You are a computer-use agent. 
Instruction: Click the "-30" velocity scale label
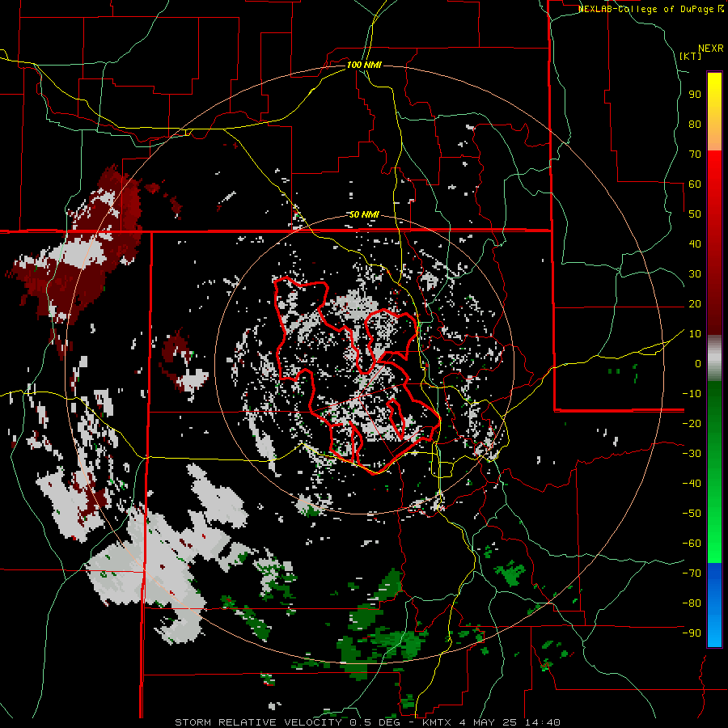click(x=692, y=454)
